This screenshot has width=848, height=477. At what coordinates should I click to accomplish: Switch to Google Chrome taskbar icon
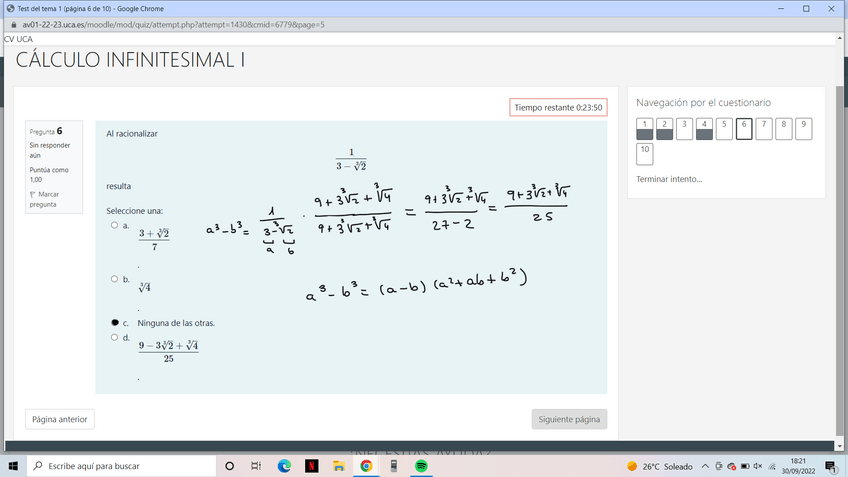tap(366, 466)
